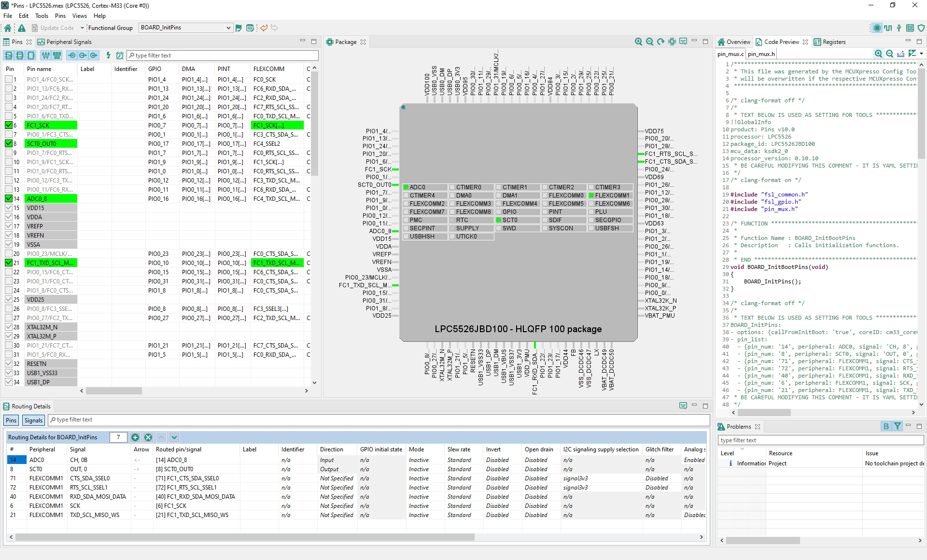Open the warning problems icon in toolbar
The image size is (927, 560).
22,28
